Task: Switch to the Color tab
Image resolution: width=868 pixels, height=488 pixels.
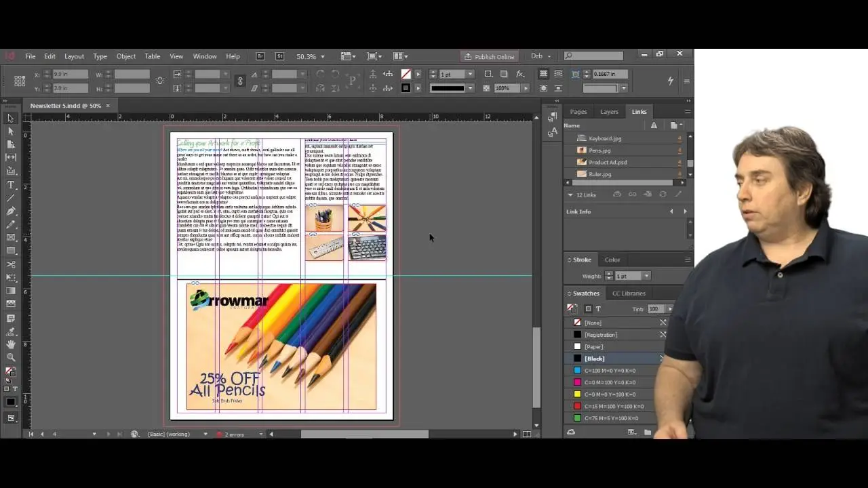Action: point(612,260)
